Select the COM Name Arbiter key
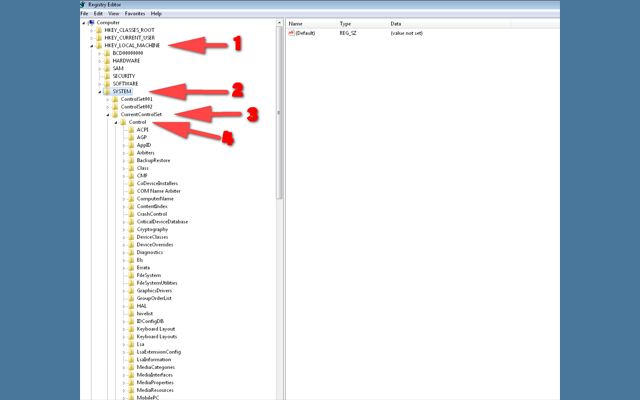Screen dimensions: 640x400 [x=158, y=191]
